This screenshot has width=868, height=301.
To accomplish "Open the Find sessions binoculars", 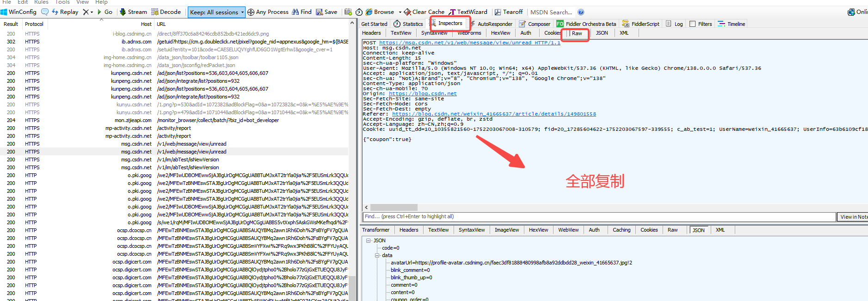I will [x=302, y=12].
